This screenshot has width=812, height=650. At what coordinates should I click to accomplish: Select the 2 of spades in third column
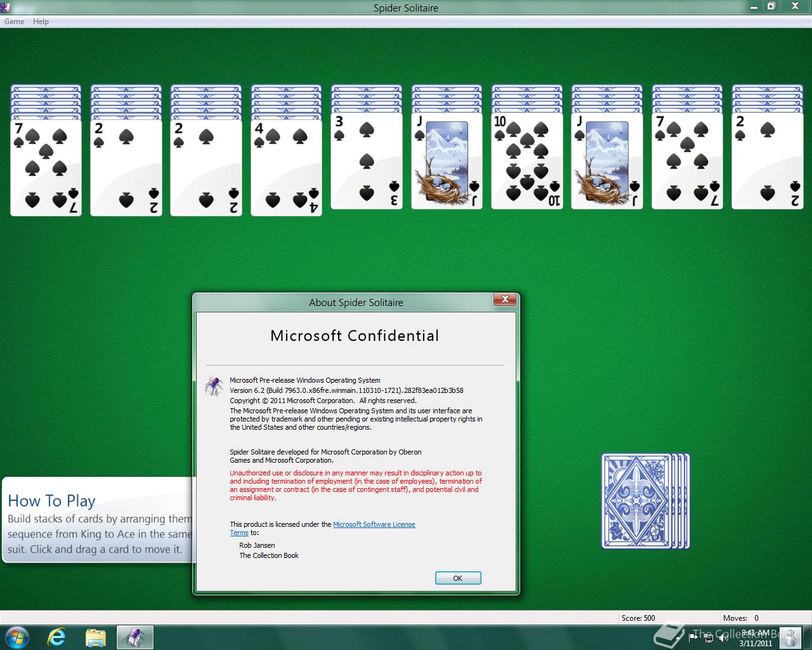click(206, 168)
